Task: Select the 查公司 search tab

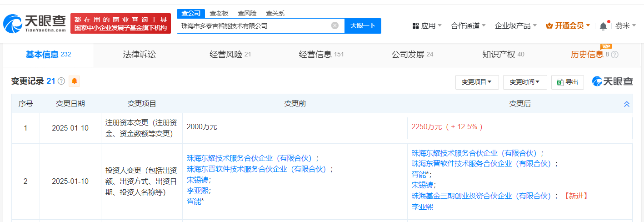Action: pos(191,13)
